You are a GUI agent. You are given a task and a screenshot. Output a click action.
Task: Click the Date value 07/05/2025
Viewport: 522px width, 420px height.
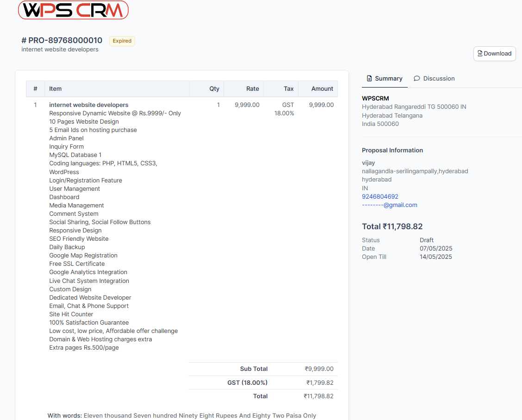click(x=435, y=248)
